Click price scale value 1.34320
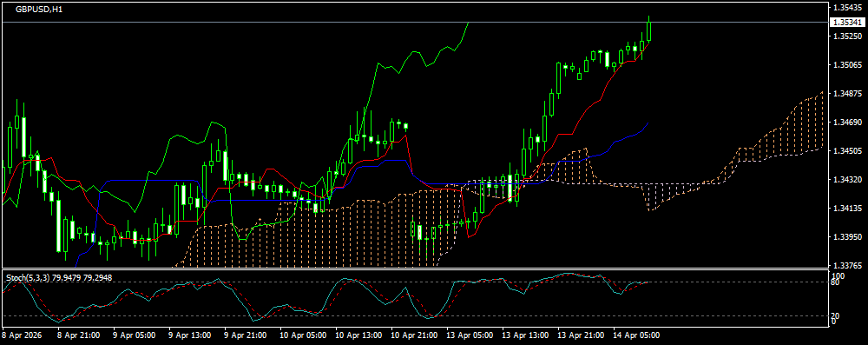 point(847,180)
